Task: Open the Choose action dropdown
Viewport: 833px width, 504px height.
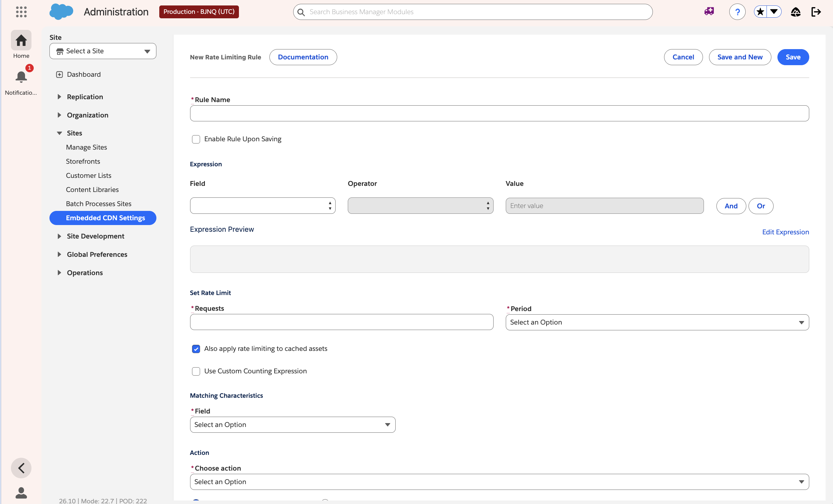Action: 499,482
